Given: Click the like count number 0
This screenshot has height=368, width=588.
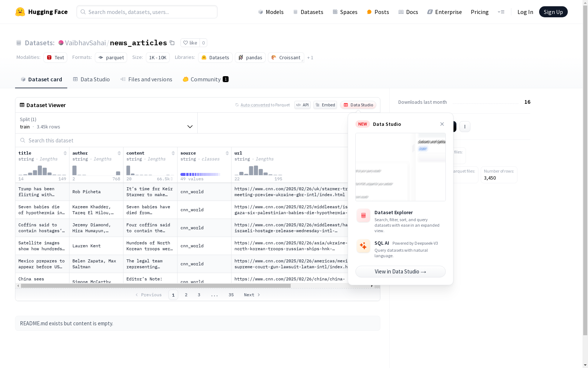Looking at the screenshot, I should pos(204,43).
